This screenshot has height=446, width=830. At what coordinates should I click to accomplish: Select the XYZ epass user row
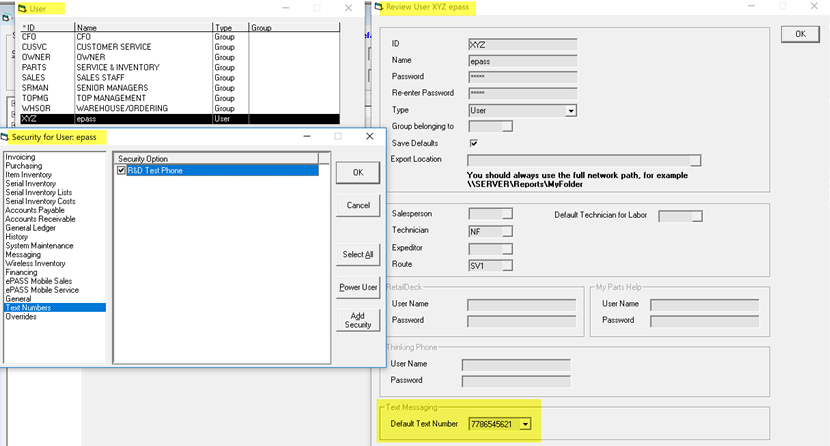coord(179,119)
